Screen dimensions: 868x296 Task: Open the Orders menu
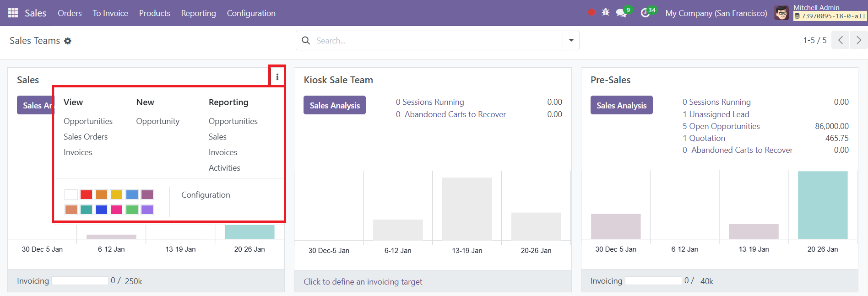coord(70,13)
